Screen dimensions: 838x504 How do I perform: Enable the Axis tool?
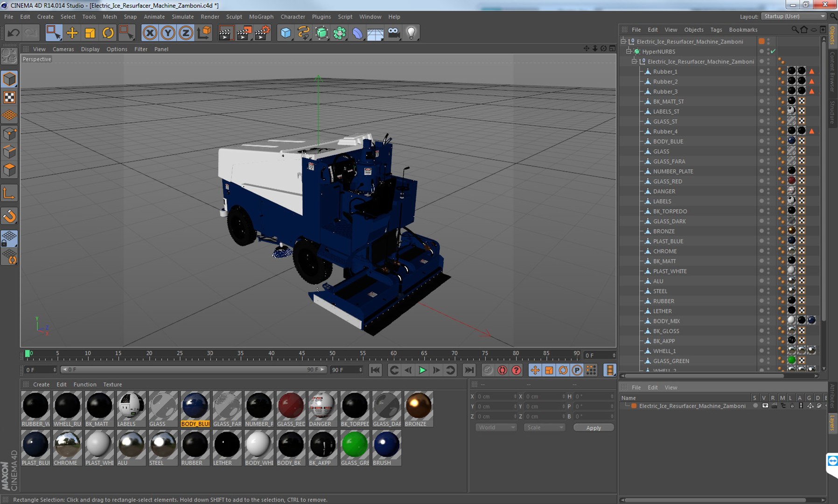pyautogui.click(x=9, y=193)
